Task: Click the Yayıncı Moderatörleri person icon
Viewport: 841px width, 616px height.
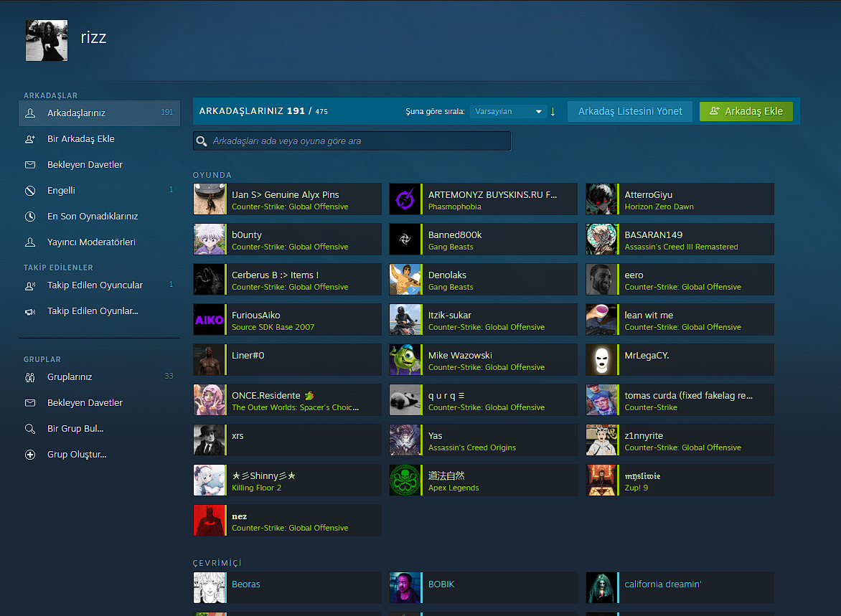Action: pos(30,242)
